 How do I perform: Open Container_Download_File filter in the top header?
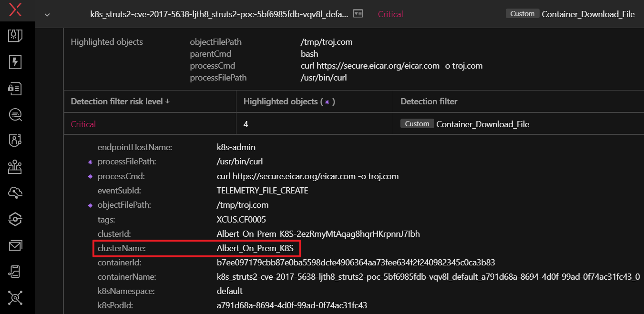[x=588, y=14]
